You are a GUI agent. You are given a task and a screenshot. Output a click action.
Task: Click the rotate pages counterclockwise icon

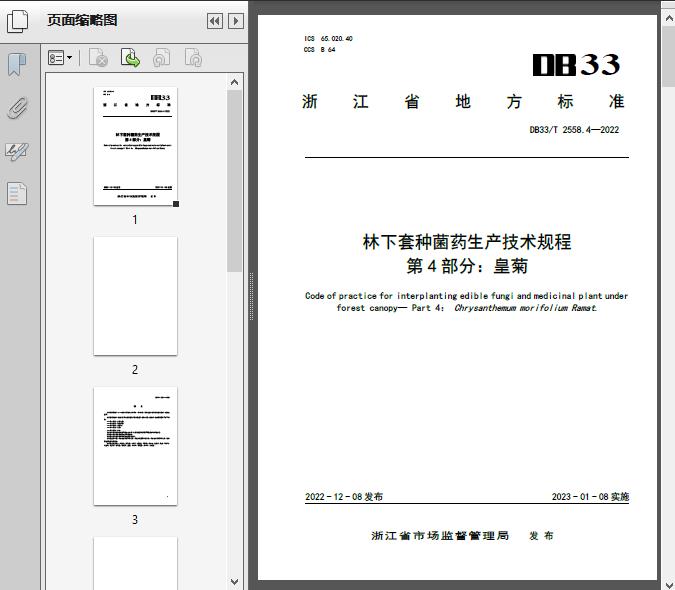point(161,58)
